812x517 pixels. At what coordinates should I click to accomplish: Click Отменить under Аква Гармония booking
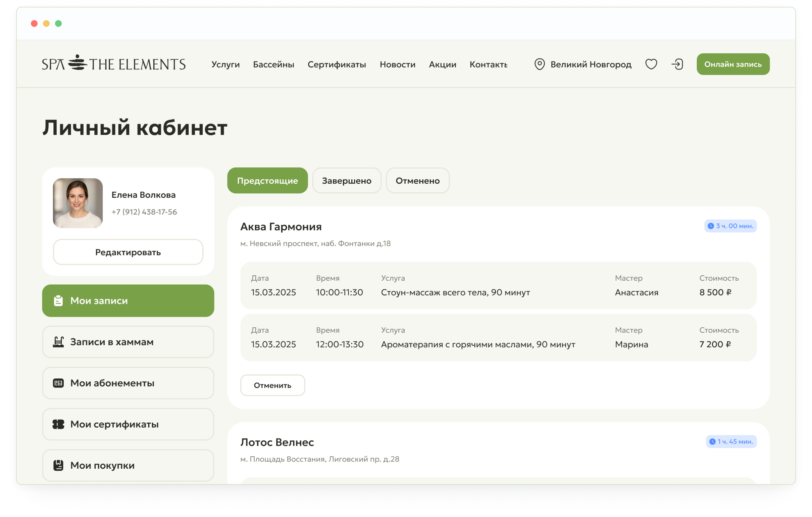tap(272, 385)
